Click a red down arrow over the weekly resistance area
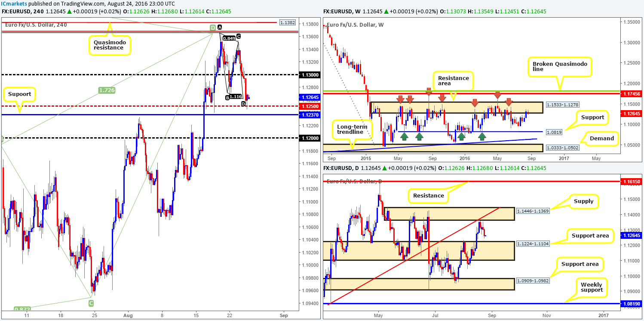 [401, 99]
